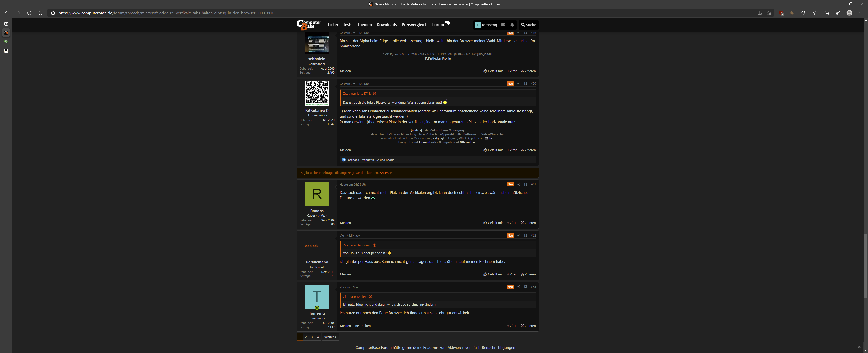Like Rondos' post with Gefällt mir
868x353 pixels.
click(x=493, y=223)
